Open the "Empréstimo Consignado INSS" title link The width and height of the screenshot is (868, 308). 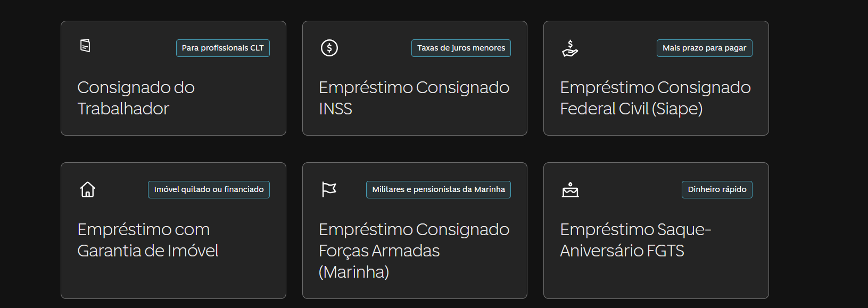[x=414, y=98]
